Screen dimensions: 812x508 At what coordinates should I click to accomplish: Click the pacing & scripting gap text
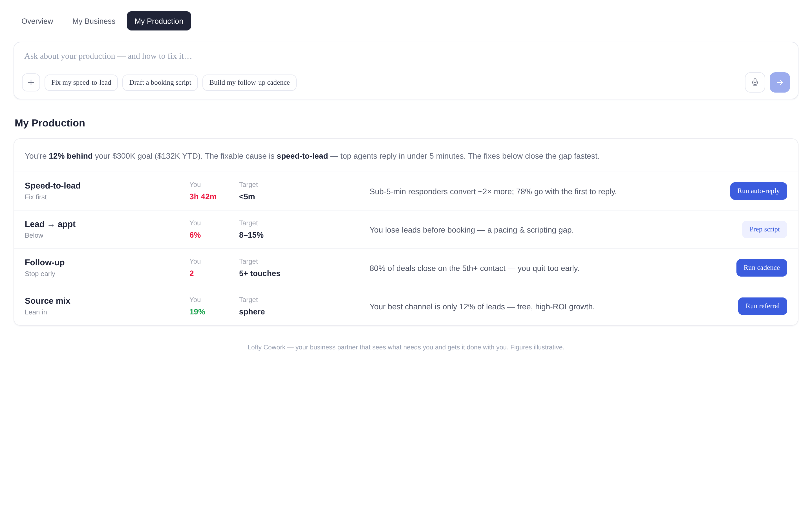click(471, 230)
